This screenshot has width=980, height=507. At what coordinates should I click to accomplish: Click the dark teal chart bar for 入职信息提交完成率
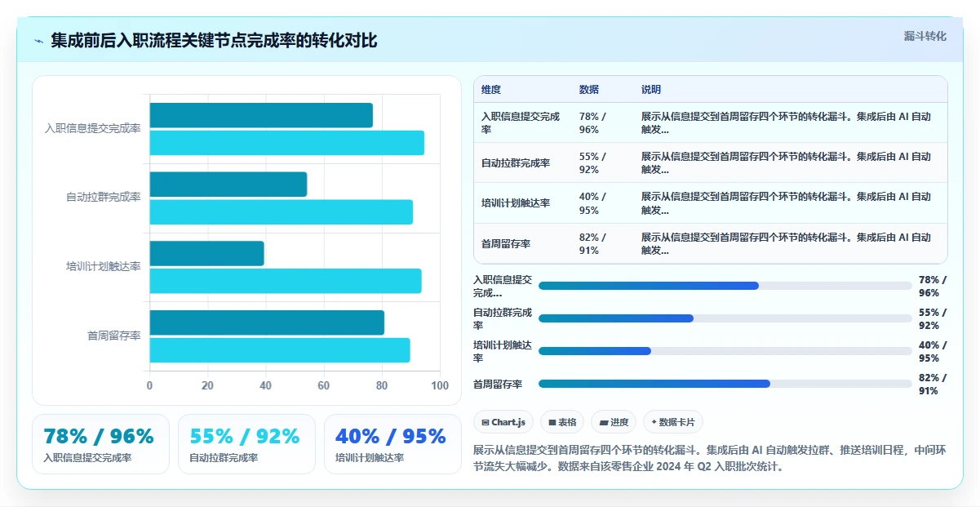click(x=261, y=115)
